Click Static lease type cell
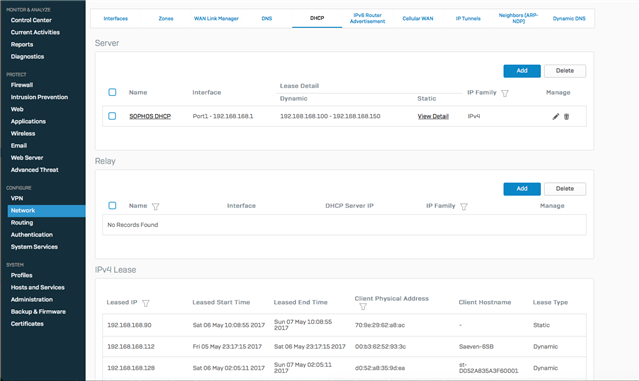Viewport: 639px width, 381px height. coord(541,325)
